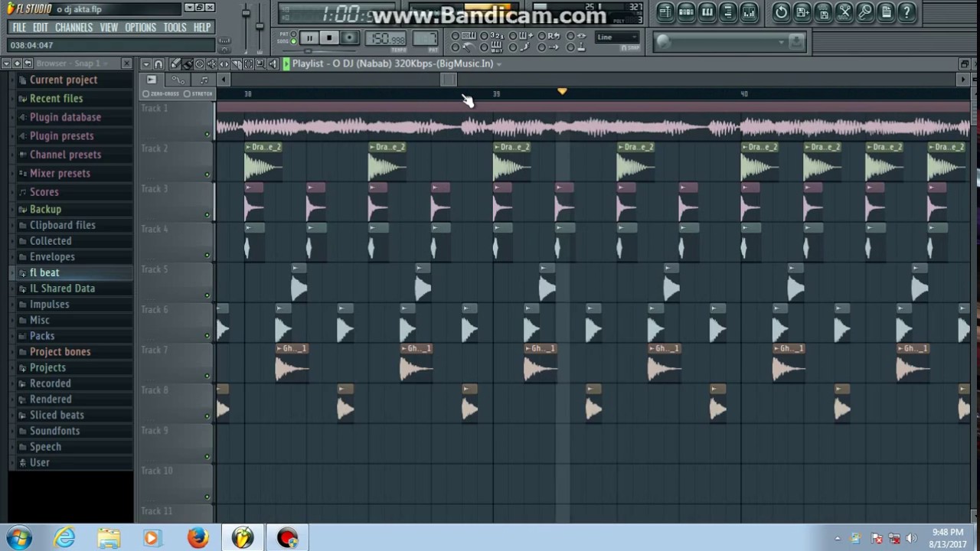Toggle the playlist magnet snap icon
This screenshot has height=551, width=980.
pyautogui.click(x=158, y=64)
